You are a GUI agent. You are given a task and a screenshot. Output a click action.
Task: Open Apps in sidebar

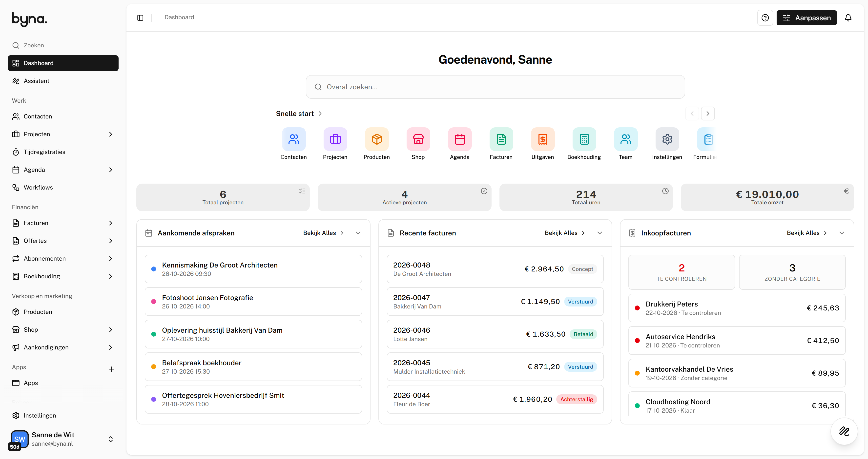(63, 383)
